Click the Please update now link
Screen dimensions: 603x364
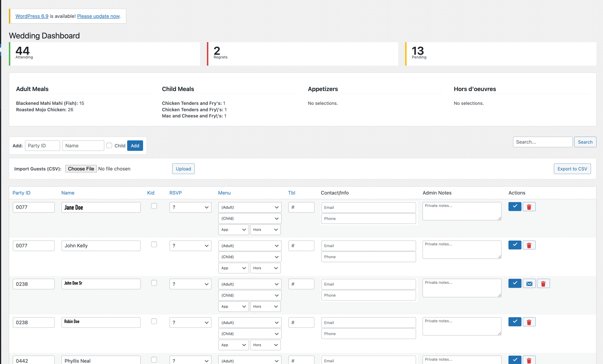pos(98,16)
